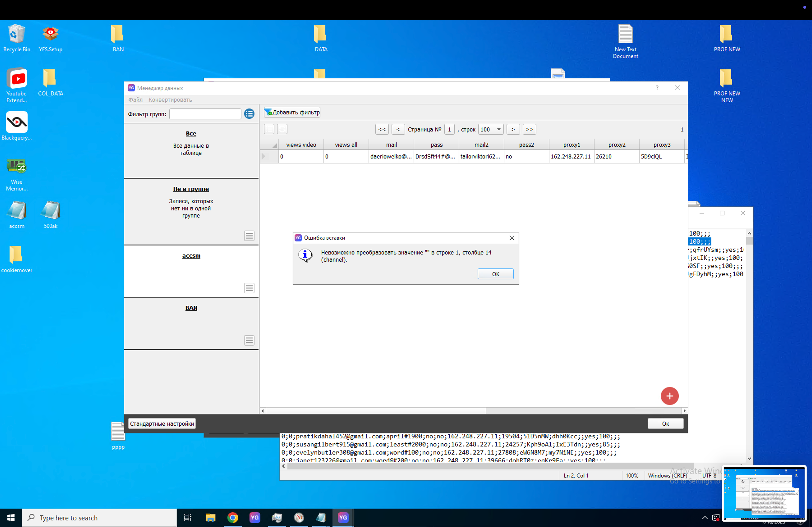The height and width of the screenshot is (527, 812).
Task: Open the accsm group hamburger menu
Action: (249, 288)
